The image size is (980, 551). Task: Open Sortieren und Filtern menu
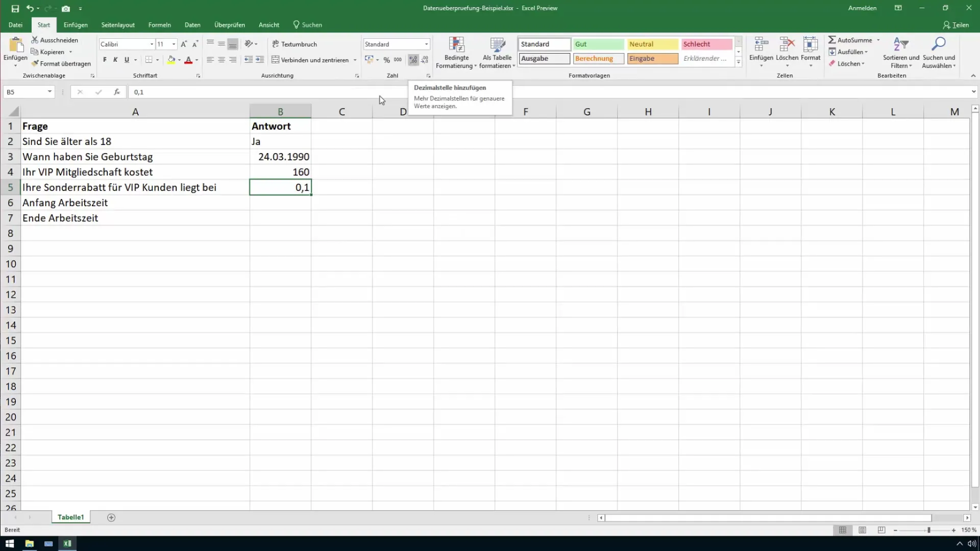click(x=901, y=53)
